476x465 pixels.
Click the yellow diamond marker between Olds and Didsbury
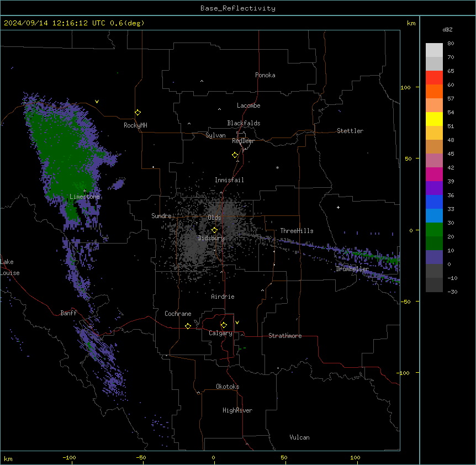tap(214, 230)
